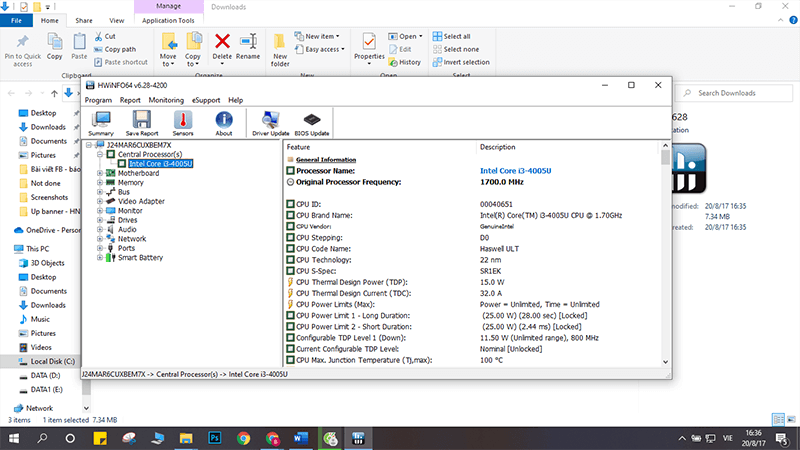Screen dimensions: 800x450
Task: Open the Summary view in HWiNFO64
Action: click(x=101, y=124)
